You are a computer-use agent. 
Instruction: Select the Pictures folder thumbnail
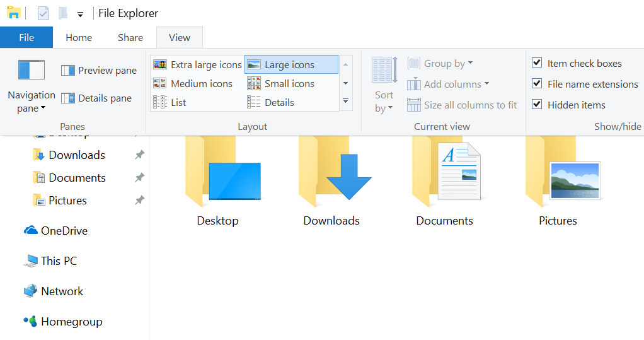tap(563, 172)
